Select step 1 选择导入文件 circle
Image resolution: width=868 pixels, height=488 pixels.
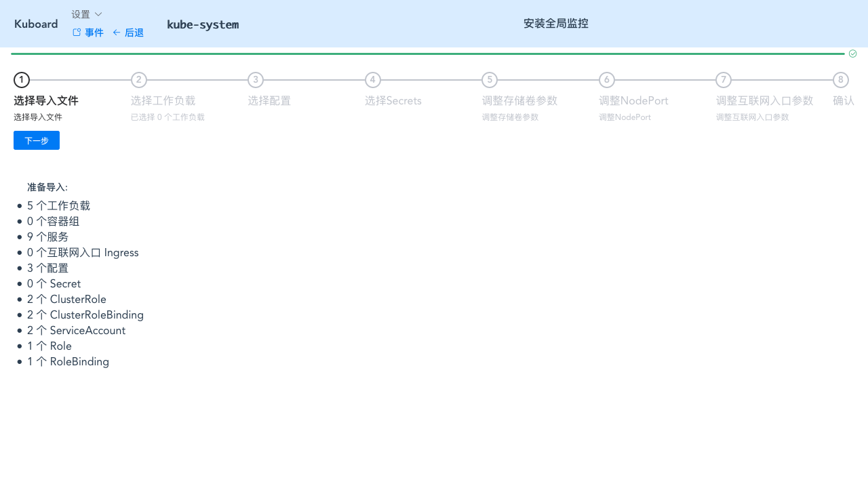click(21, 79)
